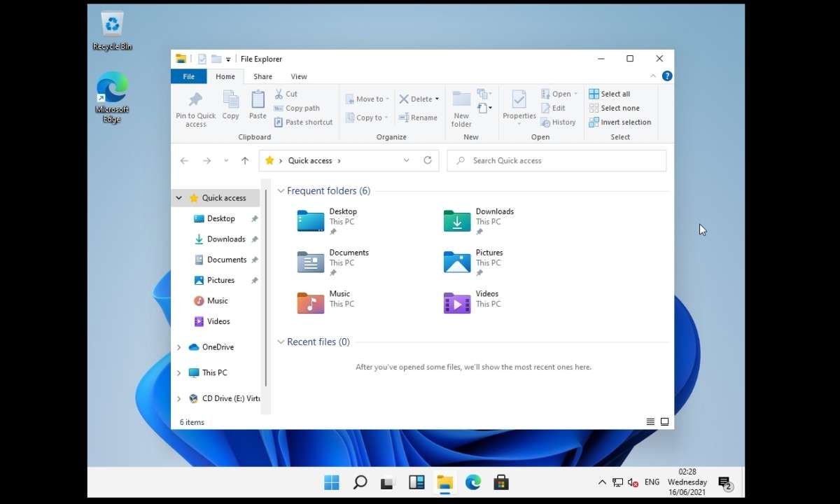Image resolution: width=840 pixels, height=504 pixels.
Task: Click ENG language indicator
Action: point(652,482)
